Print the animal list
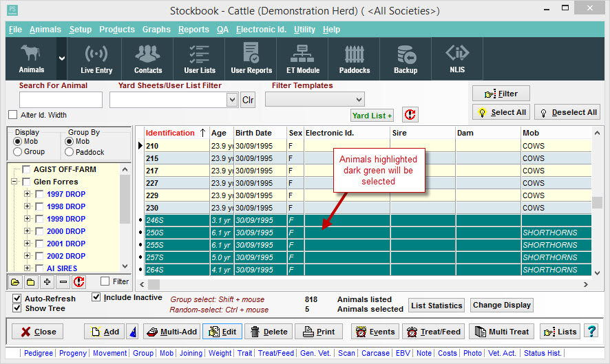The height and width of the screenshot is (364, 610). (319, 332)
